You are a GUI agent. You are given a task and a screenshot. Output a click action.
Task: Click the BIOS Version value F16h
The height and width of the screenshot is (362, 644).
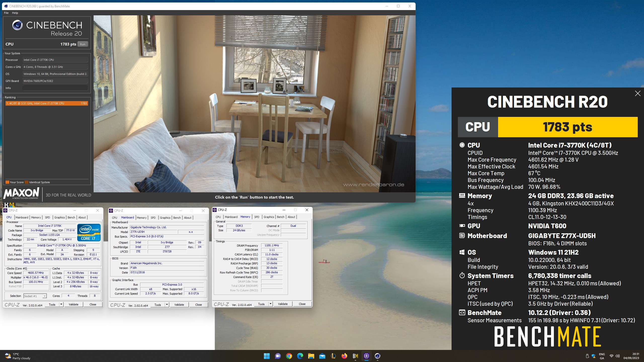[167, 268]
